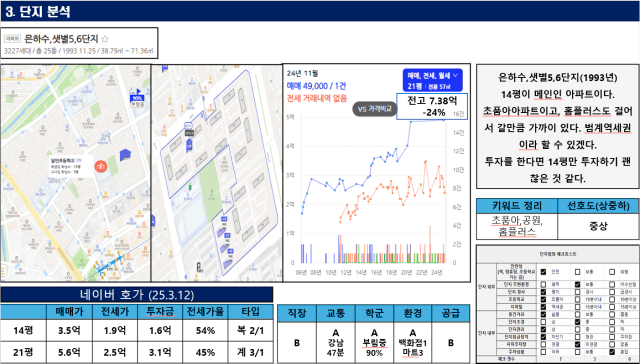Click the 매매 49,000 / 1건 text

316,86
